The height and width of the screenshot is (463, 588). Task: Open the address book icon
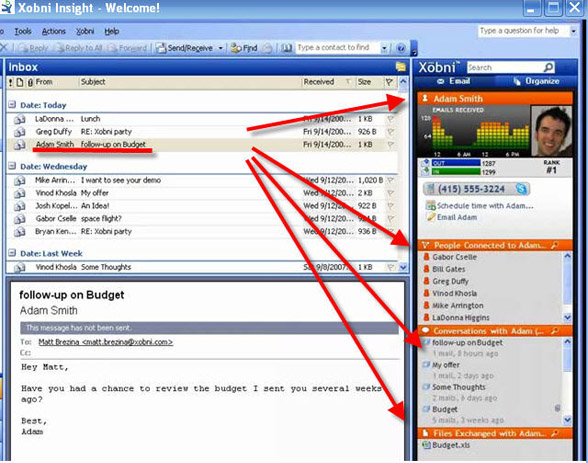[286, 48]
